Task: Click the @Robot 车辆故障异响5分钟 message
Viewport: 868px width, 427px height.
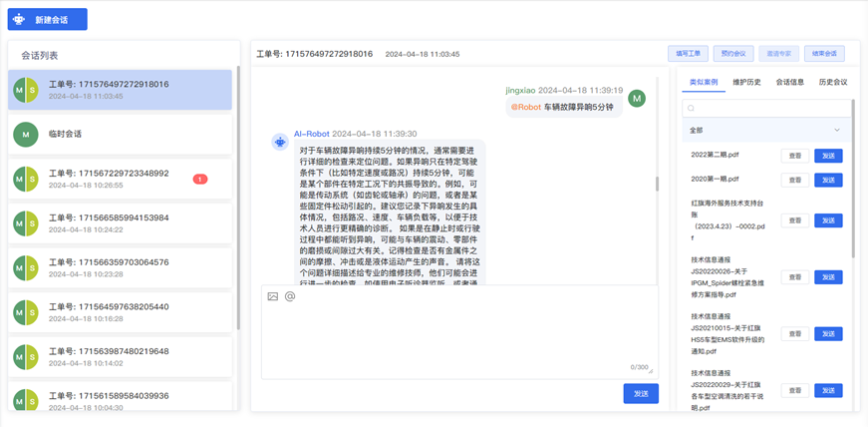Action: [x=564, y=107]
